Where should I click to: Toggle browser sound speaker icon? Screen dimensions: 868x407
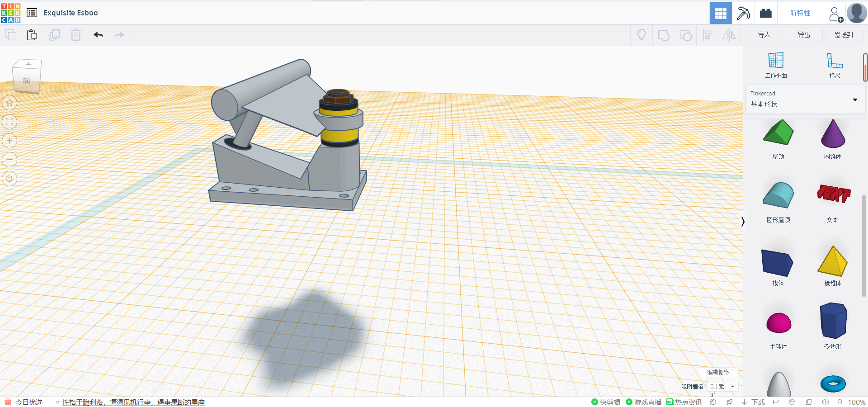[825, 402]
